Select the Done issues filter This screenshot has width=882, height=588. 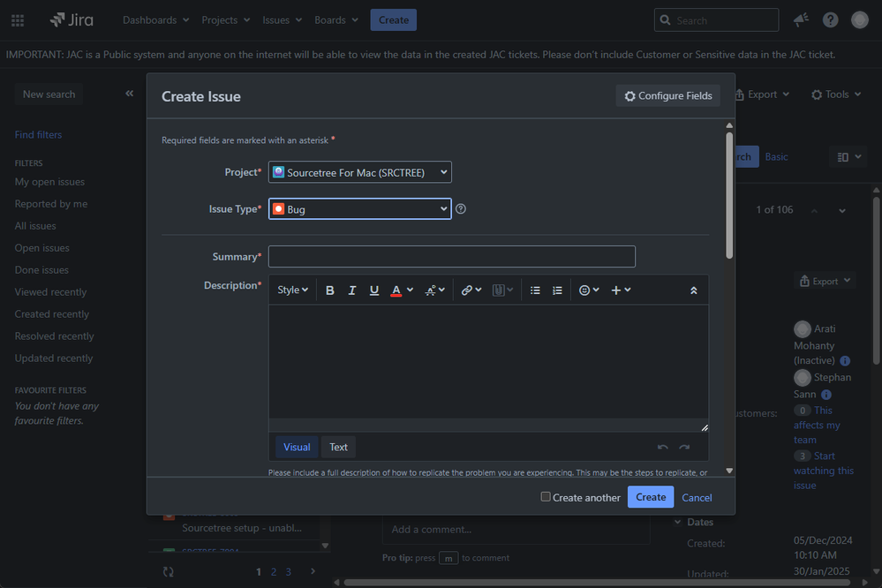click(x=41, y=270)
